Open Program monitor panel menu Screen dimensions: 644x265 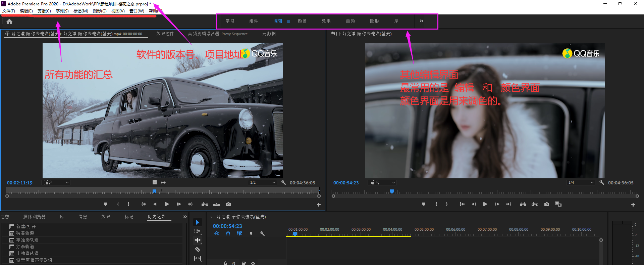pos(397,34)
